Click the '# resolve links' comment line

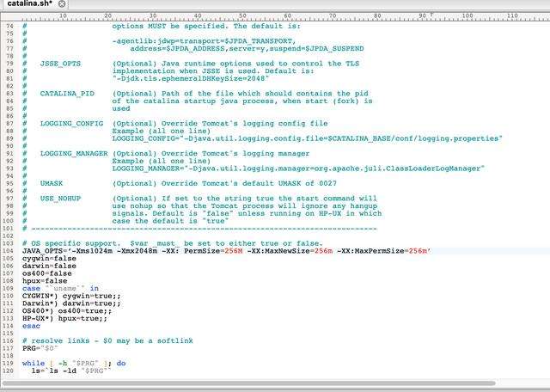pyautogui.click(x=107, y=340)
